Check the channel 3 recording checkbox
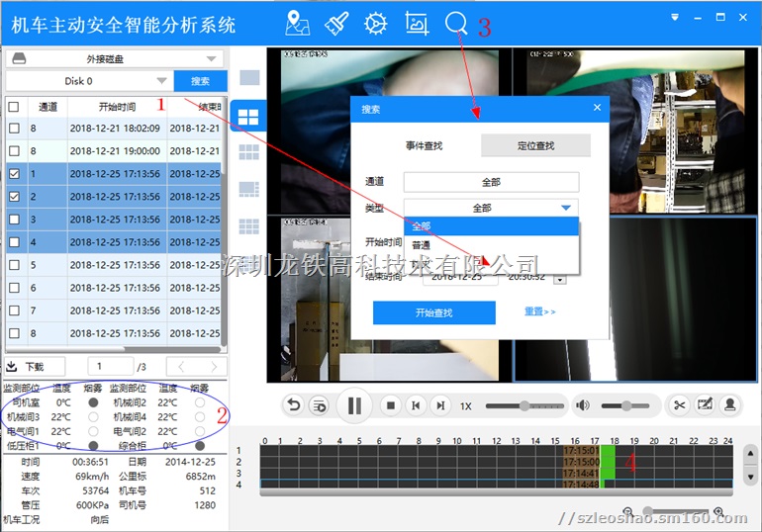The height and width of the screenshot is (532, 762). 14,219
